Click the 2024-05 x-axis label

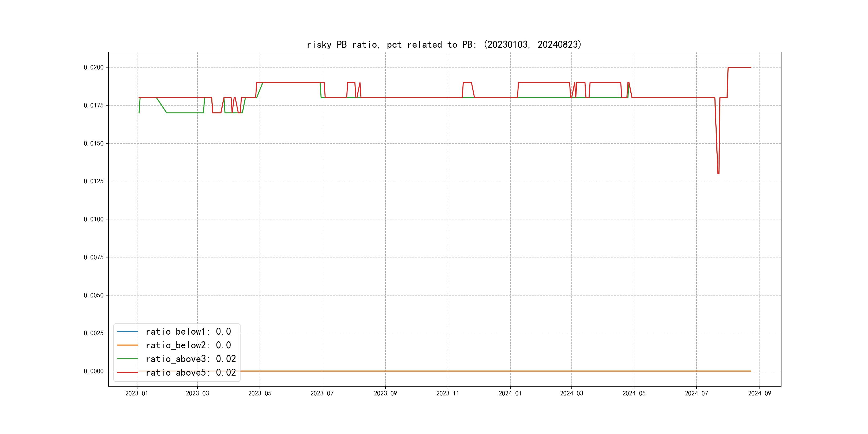tap(634, 393)
